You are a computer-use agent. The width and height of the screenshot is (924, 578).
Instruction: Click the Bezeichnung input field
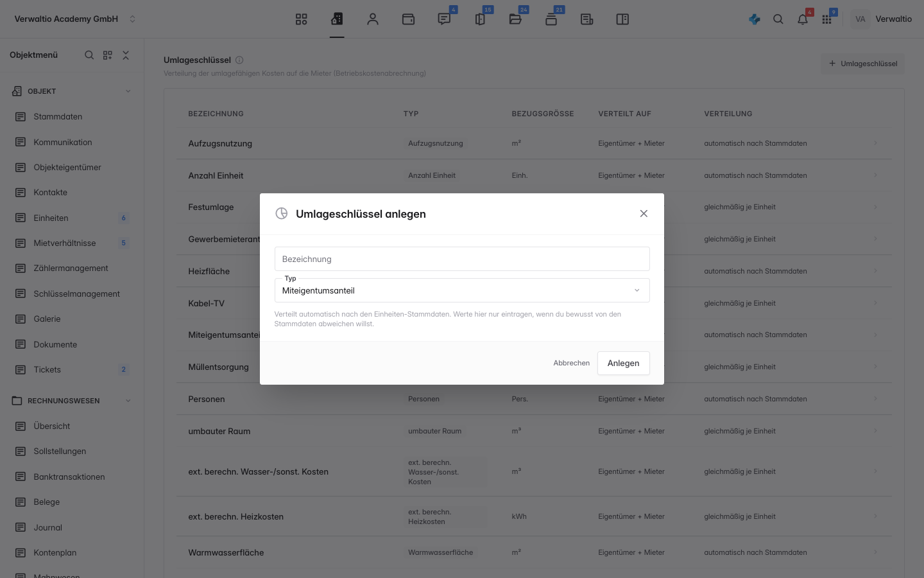coord(462,259)
